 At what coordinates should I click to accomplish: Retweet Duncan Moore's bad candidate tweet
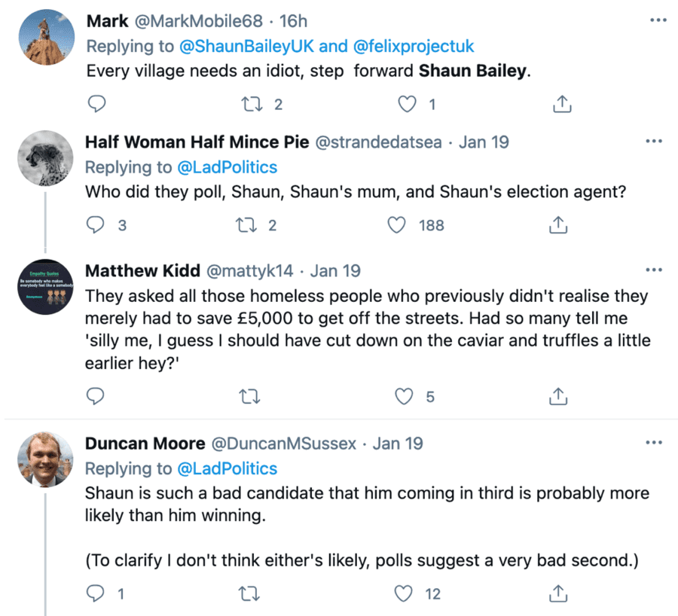(247, 594)
